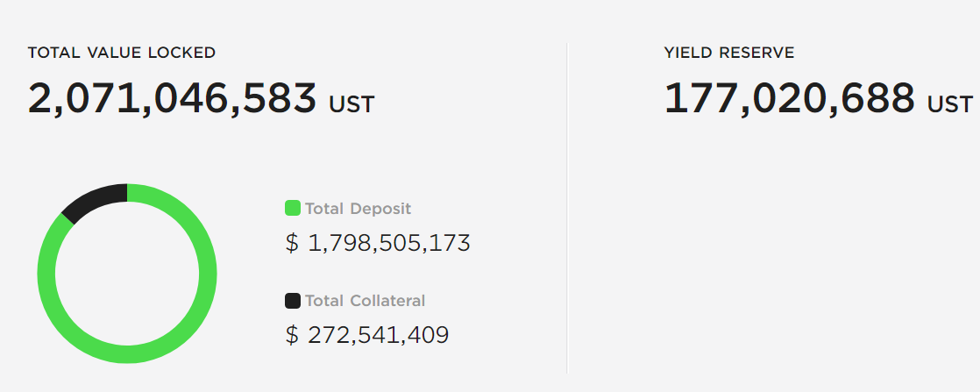Click the $ 1,798,505,173 deposit amount
The height and width of the screenshot is (392, 980).
(x=378, y=243)
